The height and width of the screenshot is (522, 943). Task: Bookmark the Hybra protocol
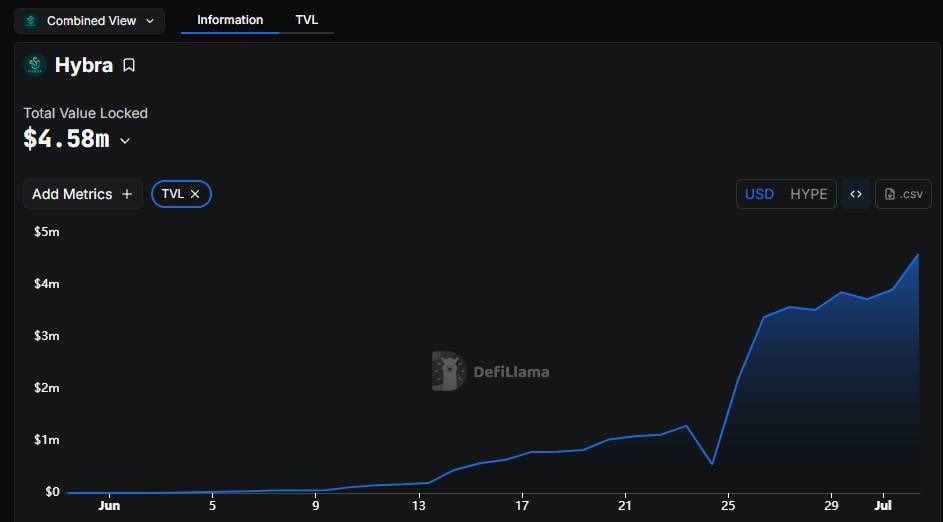[x=129, y=65]
